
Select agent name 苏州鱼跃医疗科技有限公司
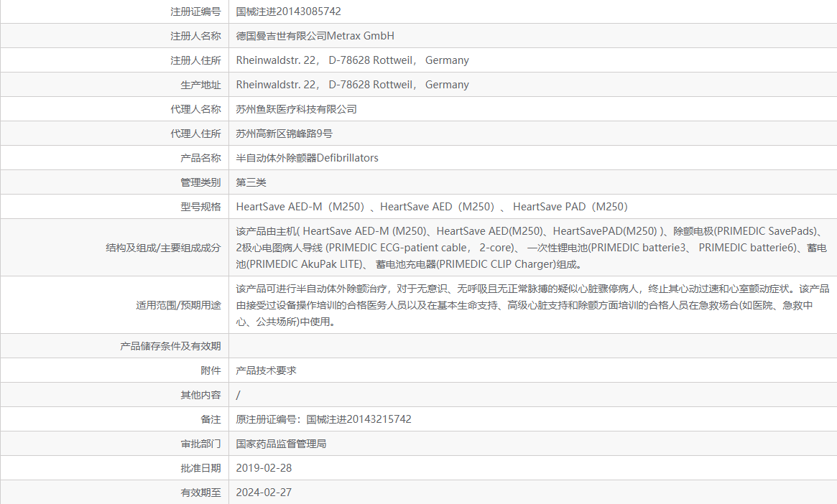click(x=298, y=108)
